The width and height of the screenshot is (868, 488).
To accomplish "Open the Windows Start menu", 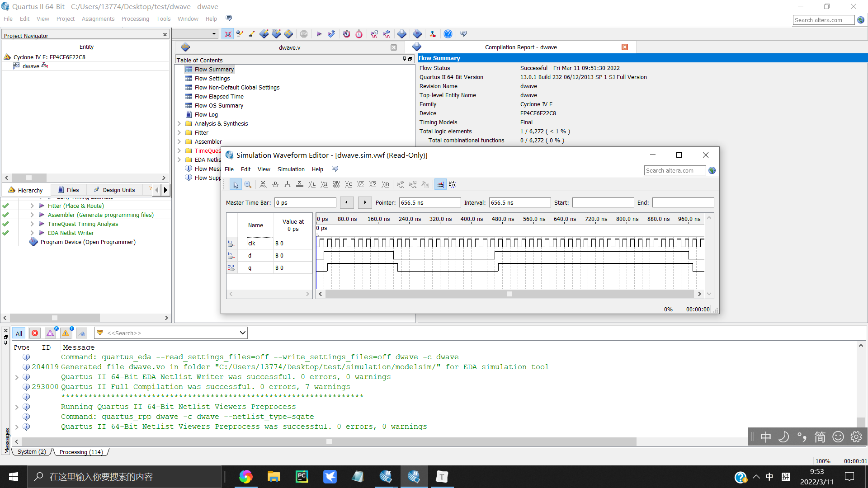I will point(14,477).
